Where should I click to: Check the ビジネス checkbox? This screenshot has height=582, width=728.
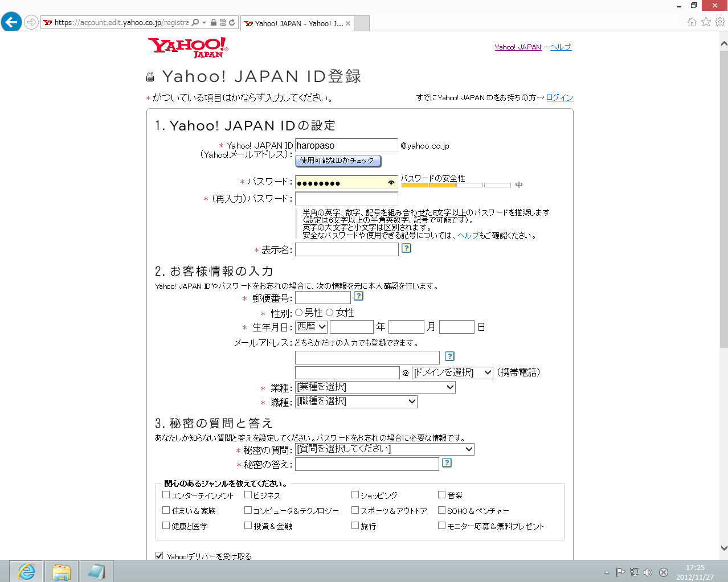(x=248, y=495)
